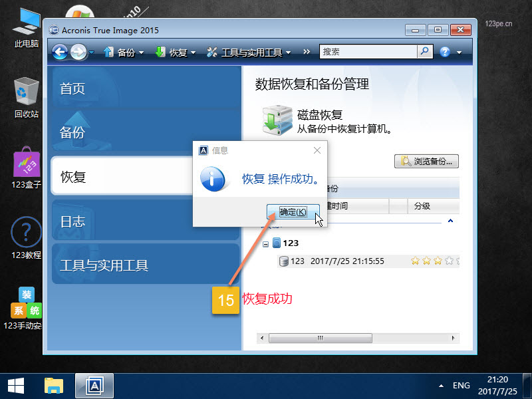Click the >> toolbar overflow chevron
Viewport: 532px width, 399px height.
(x=307, y=51)
